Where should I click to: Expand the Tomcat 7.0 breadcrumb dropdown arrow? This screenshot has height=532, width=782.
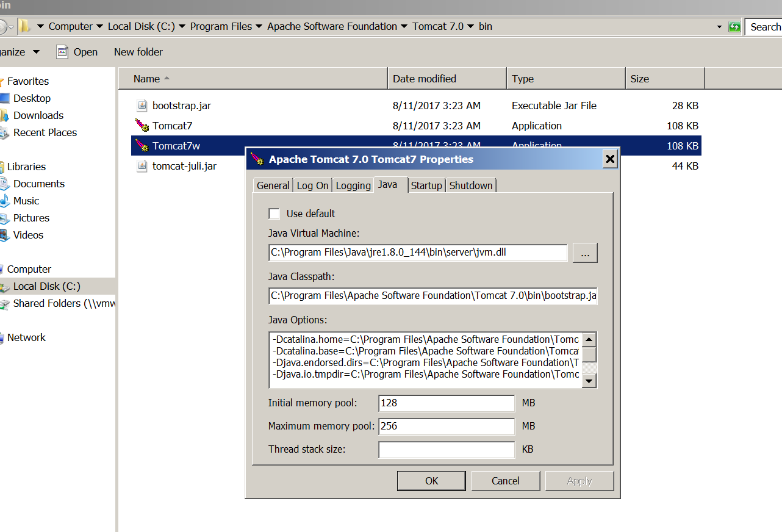click(x=470, y=27)
